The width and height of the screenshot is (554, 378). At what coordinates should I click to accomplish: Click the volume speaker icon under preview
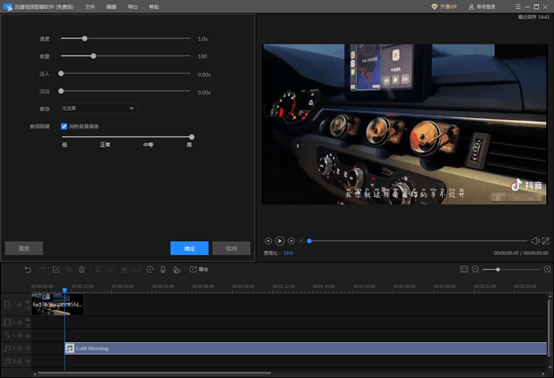tap(535, 241)
